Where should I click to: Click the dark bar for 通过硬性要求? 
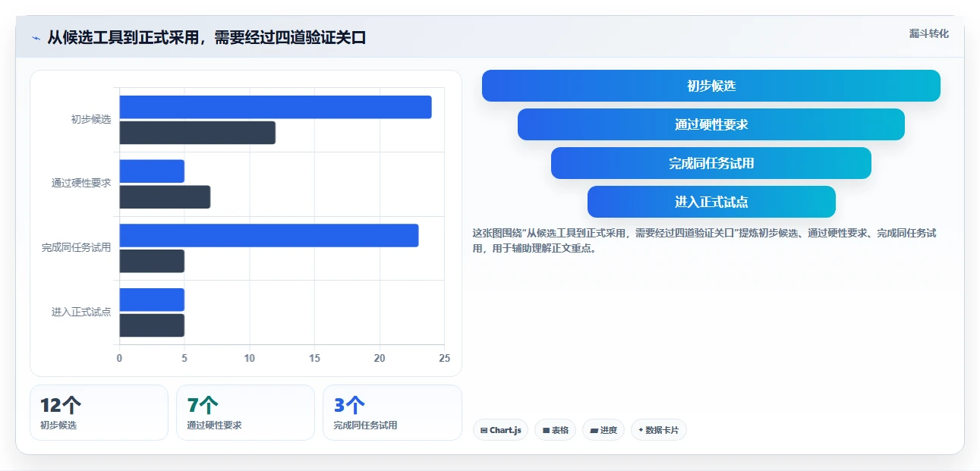pos(165,197)
